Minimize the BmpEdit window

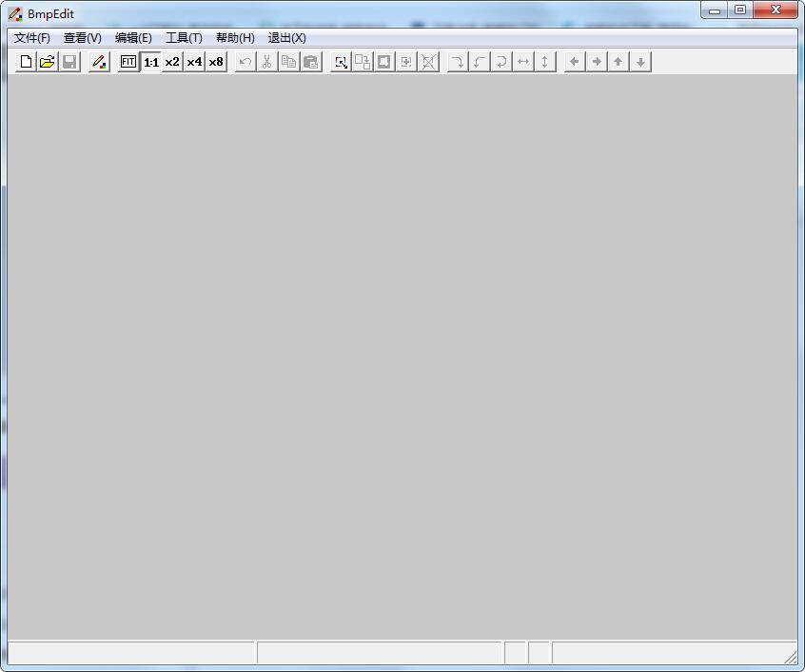click(715, 10)
